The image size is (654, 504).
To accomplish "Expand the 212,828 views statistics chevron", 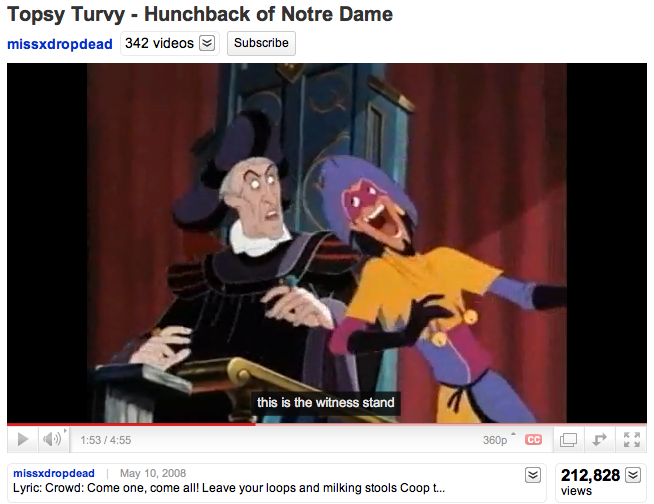I will 633,475.
